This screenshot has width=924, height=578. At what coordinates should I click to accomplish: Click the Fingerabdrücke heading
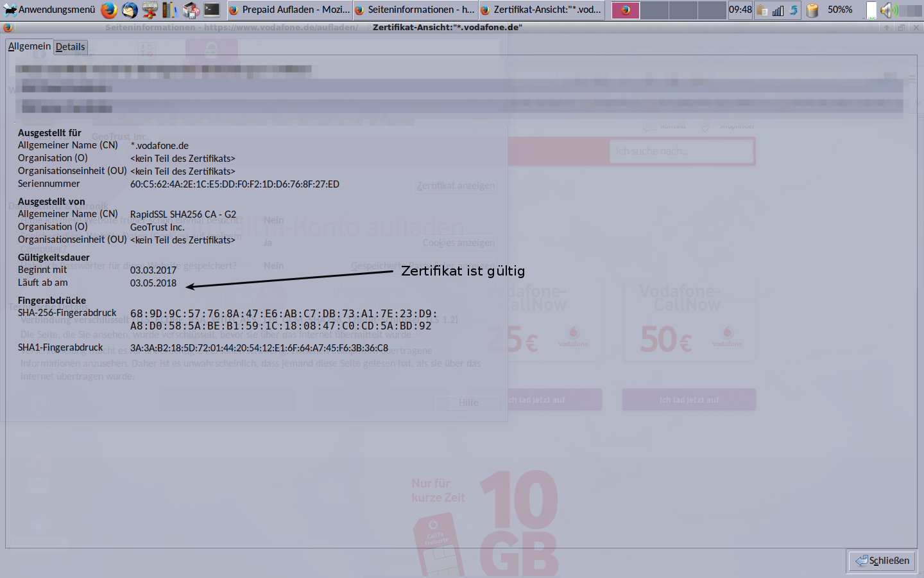pos(52,301)
